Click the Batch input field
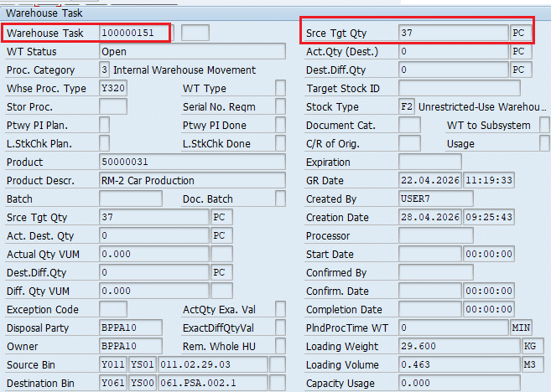This screenshot has width=551, height=392. pos(130,199)
